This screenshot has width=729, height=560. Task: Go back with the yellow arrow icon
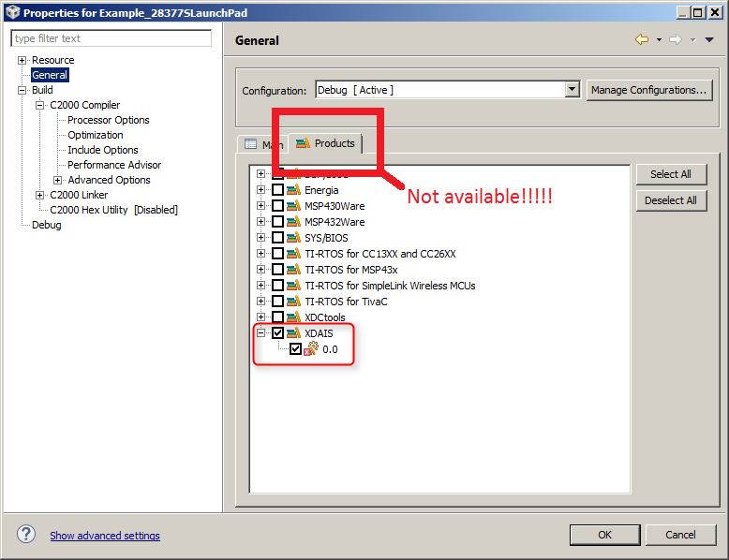click(x=642, y=39)
